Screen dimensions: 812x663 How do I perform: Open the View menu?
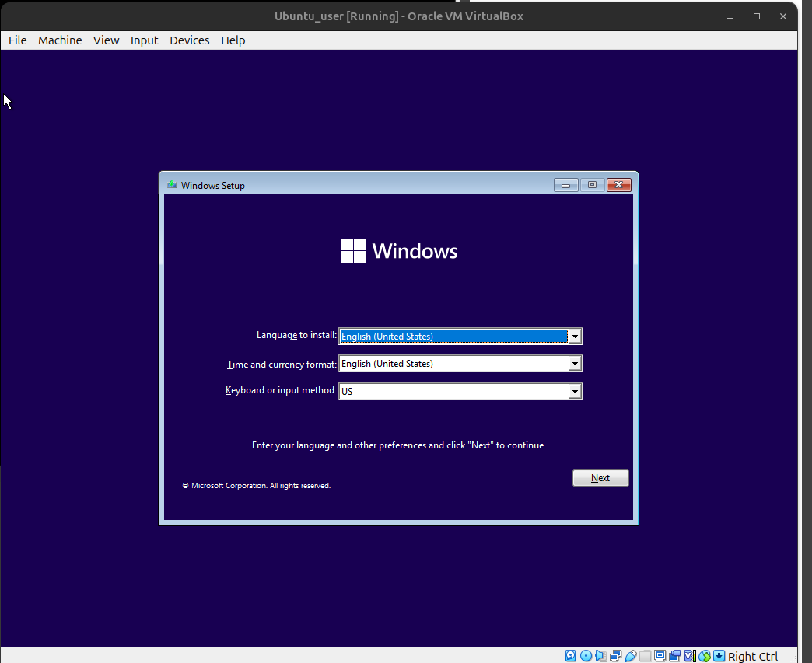point(106,40)
